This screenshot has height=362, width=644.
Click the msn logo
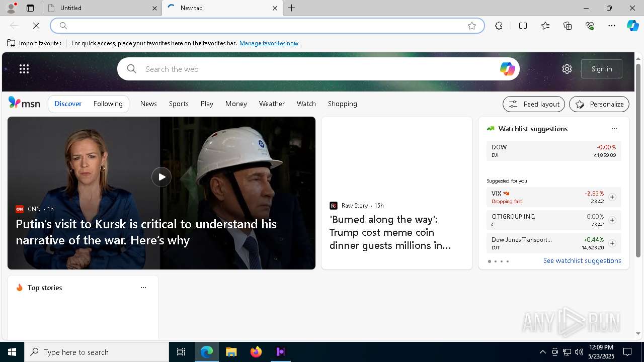coord(24,103)
